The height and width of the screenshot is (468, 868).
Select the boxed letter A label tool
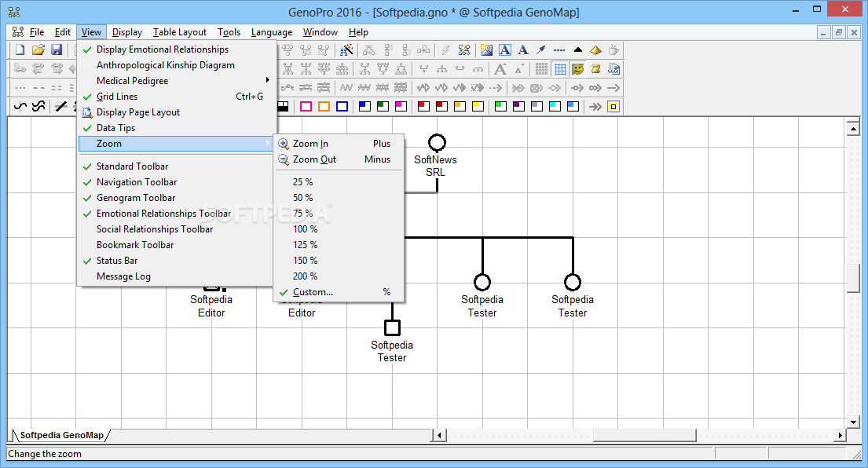[x=505, y=50]
